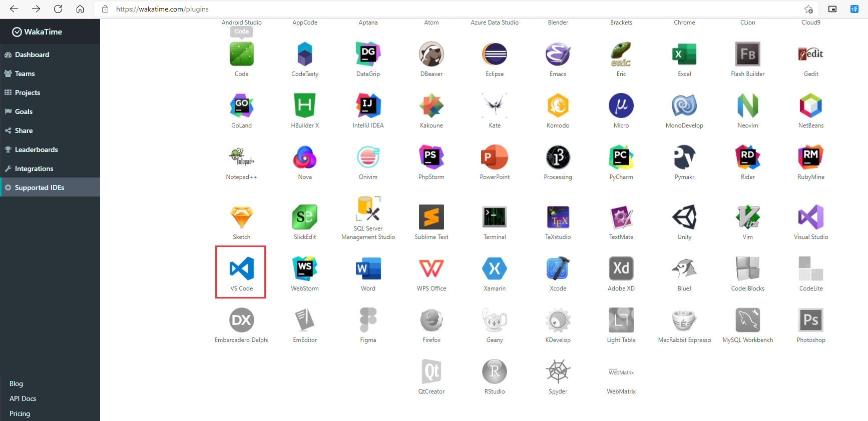Open the IntelliJ IDEA icon
Screen dimensions: 868x421
coord(368,105)
